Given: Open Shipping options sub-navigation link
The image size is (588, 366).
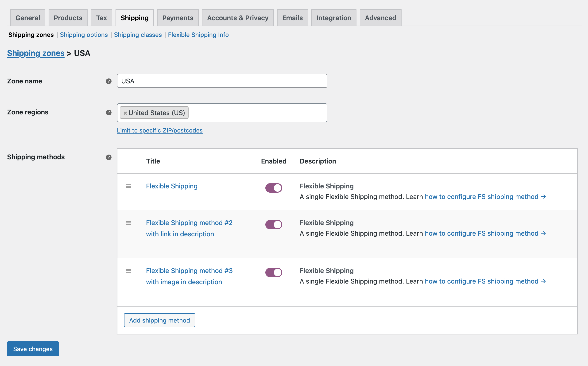Looking at the screenshot, I should coord(84,35).
